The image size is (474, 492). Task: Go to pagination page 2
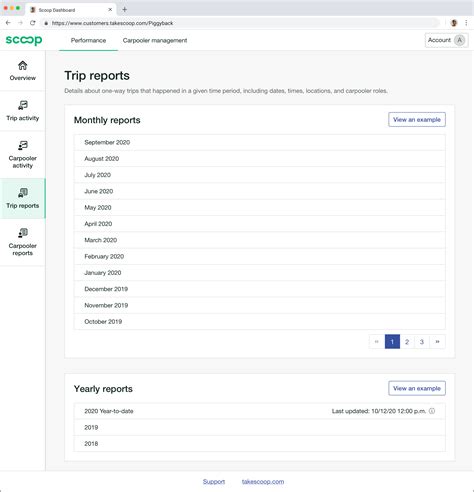(x=407, y=342)
